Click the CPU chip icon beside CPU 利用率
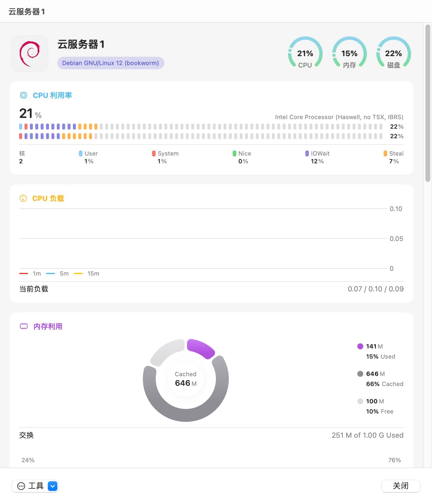432x504 pixels. pyautogui.click(x=23, y=95)
